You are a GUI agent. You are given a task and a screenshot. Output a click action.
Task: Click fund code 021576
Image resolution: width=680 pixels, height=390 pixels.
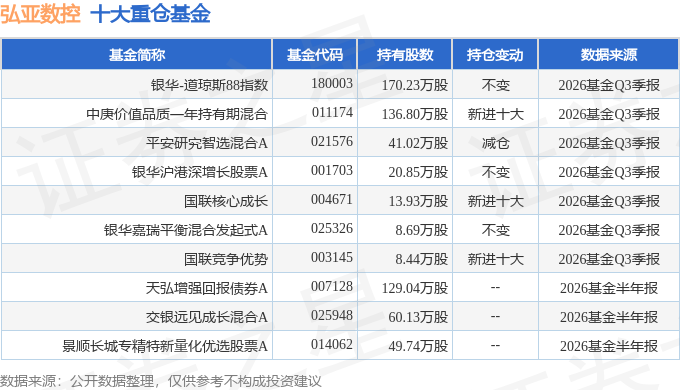click(x=332, y=141)
